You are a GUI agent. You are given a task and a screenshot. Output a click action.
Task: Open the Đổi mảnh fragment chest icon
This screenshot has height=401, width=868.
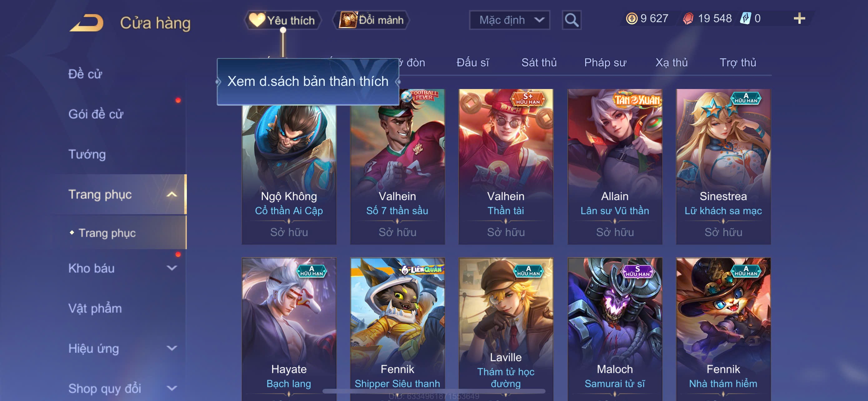point(348,20)
